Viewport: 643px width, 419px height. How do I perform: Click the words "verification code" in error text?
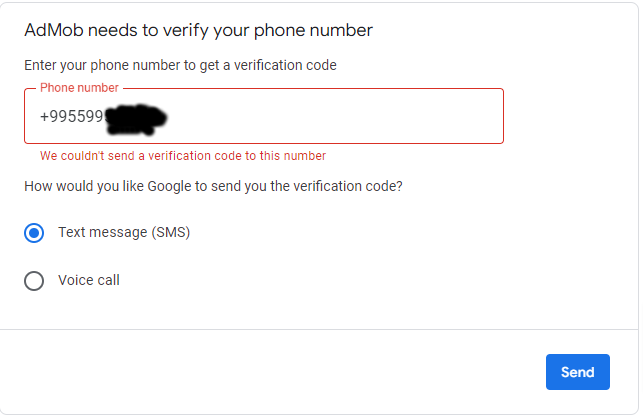[x=194, y=156]
